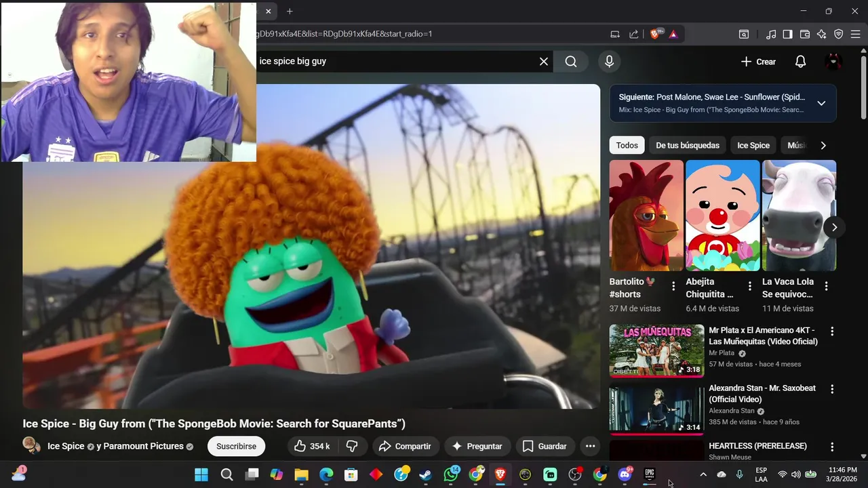
Task: Open tab search icon in toolbar
Action: click(x=744, y=34)
